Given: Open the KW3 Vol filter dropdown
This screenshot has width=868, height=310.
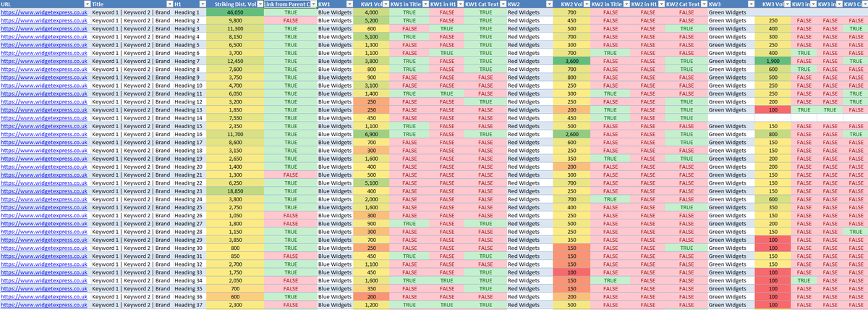Looking at the screenshot, I should tap(787, 4).
